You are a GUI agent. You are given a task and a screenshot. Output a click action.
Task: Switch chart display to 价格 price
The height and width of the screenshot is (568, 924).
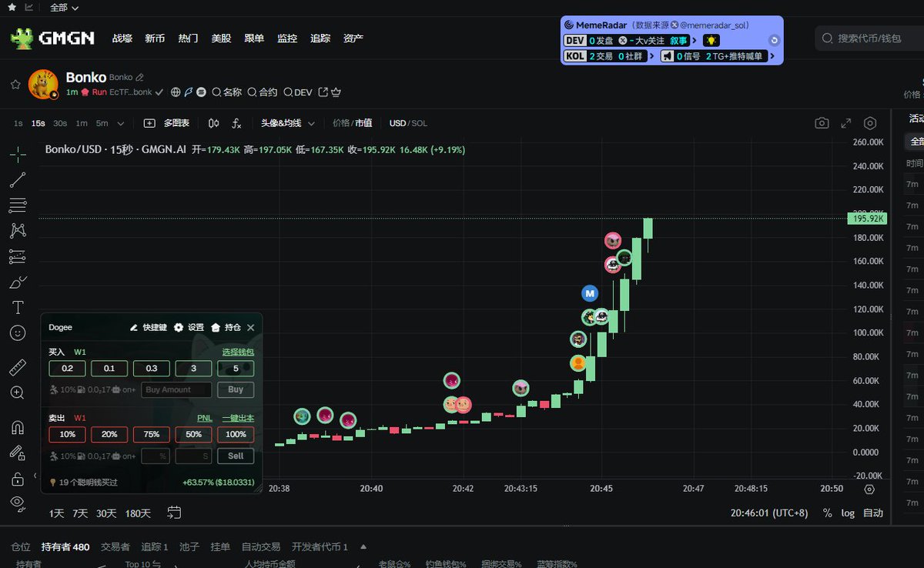coord(340,123)
